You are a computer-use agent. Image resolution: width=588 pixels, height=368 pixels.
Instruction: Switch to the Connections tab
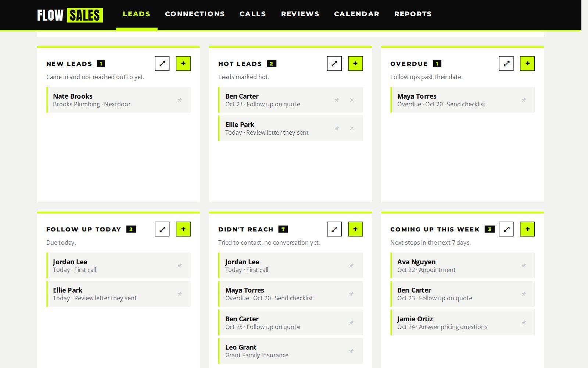tap(195, 14)
